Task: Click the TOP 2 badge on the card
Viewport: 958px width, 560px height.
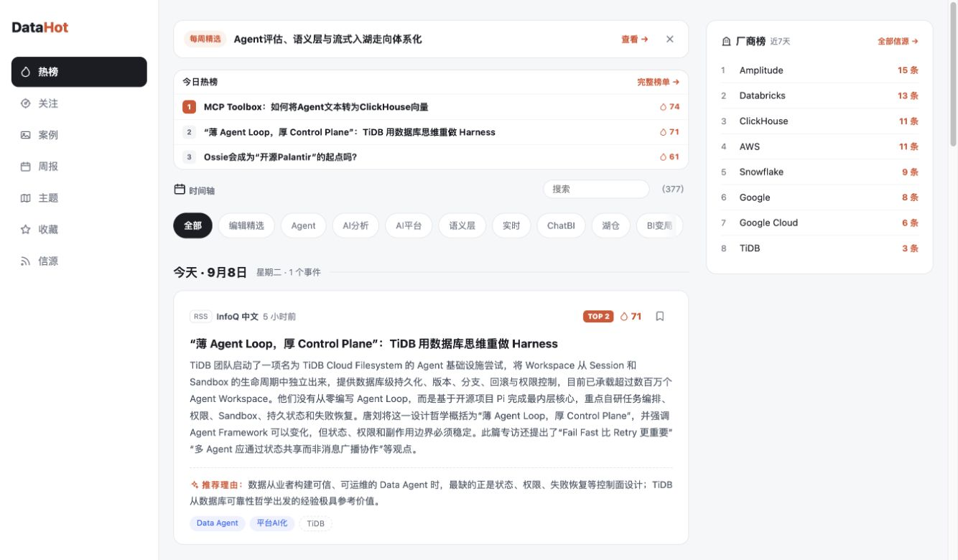Action: coord(598,316)
